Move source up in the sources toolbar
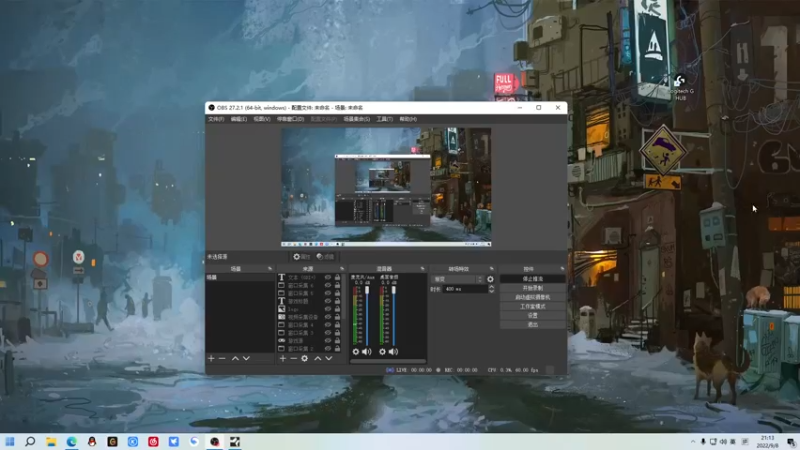Viewport: 800px width, 450px height. (318, 359)
